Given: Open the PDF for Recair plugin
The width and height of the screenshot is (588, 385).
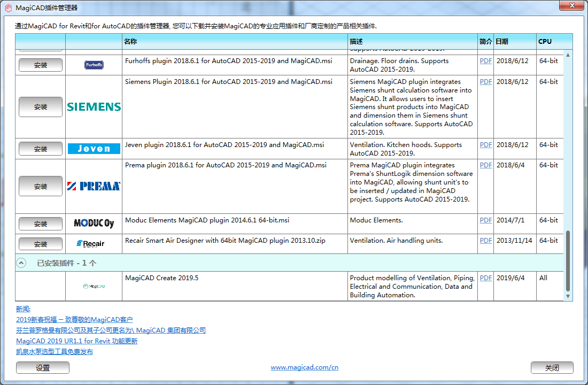Looking at the screenshot, I should [485, 240].
